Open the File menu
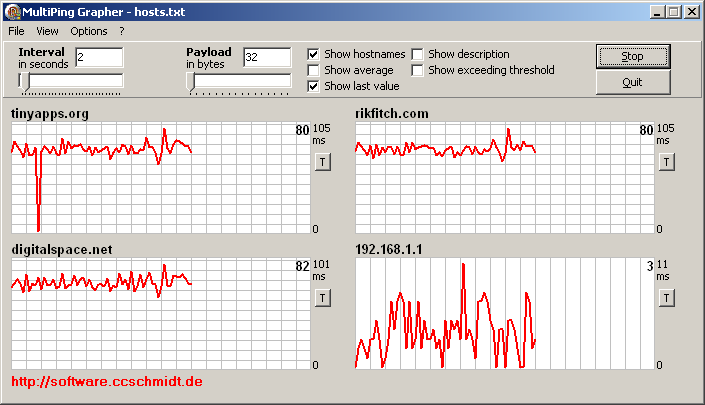The height and width of the screenshot is (405, 705). coord(17,31)
